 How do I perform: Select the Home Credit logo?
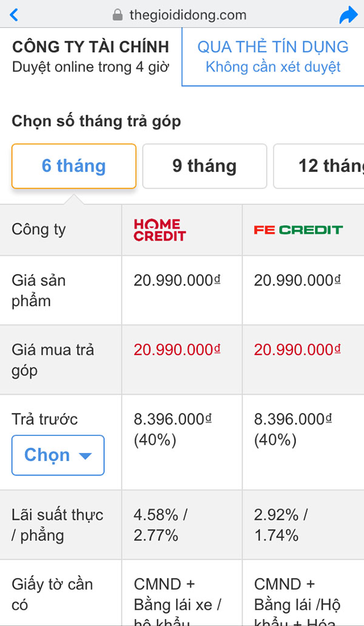(159, 230)
